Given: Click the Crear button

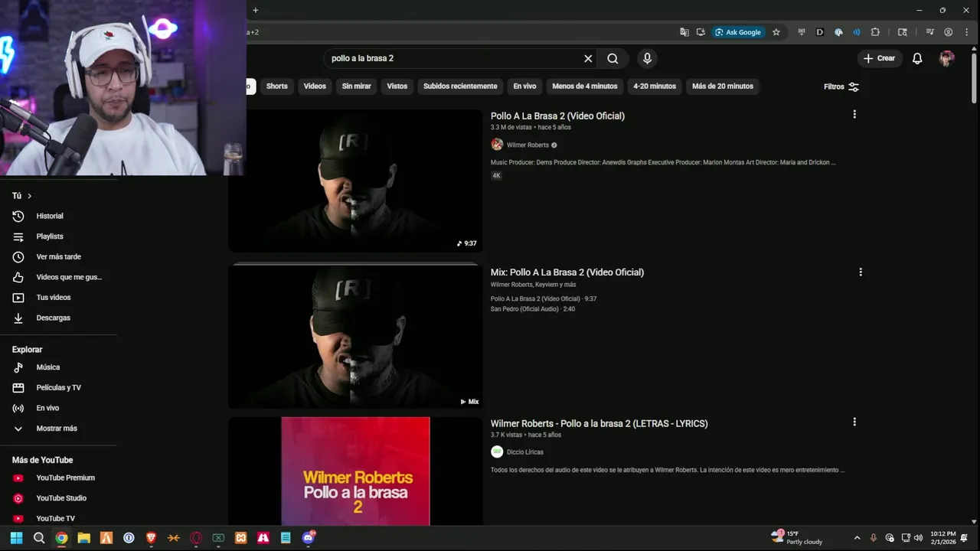Looking at the screenshot, I should click(x=879, y=58).
